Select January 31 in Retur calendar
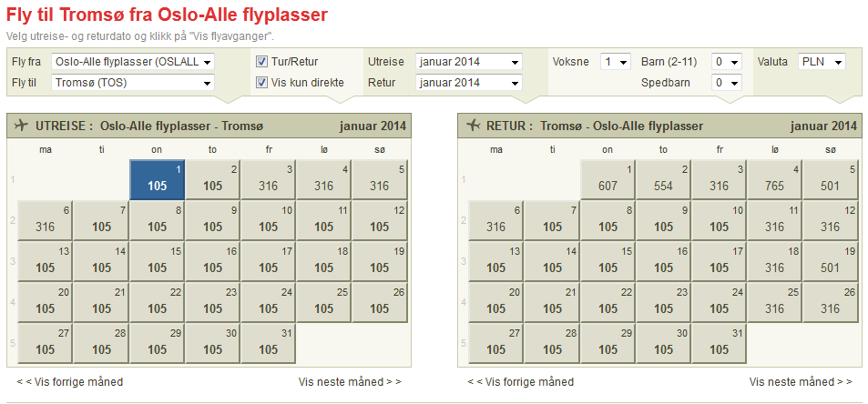Viewport: 868px width, 404px height. point(720,343)
